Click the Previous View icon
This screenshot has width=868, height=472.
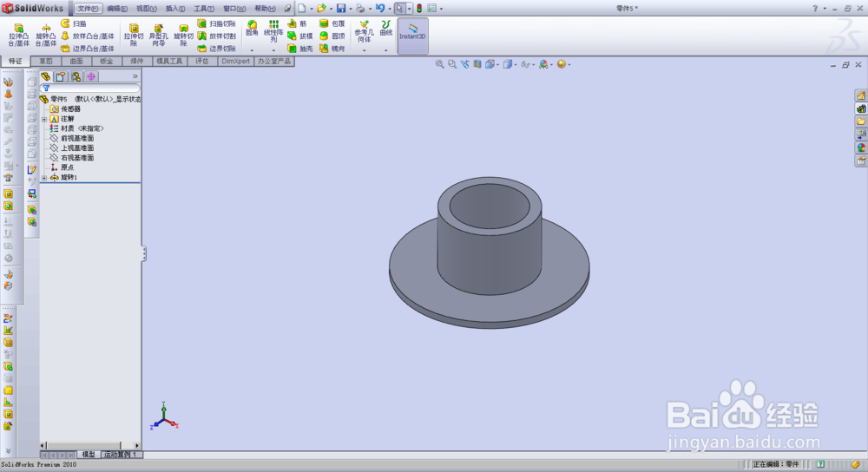pyautogui.click(x=465, y=64)
